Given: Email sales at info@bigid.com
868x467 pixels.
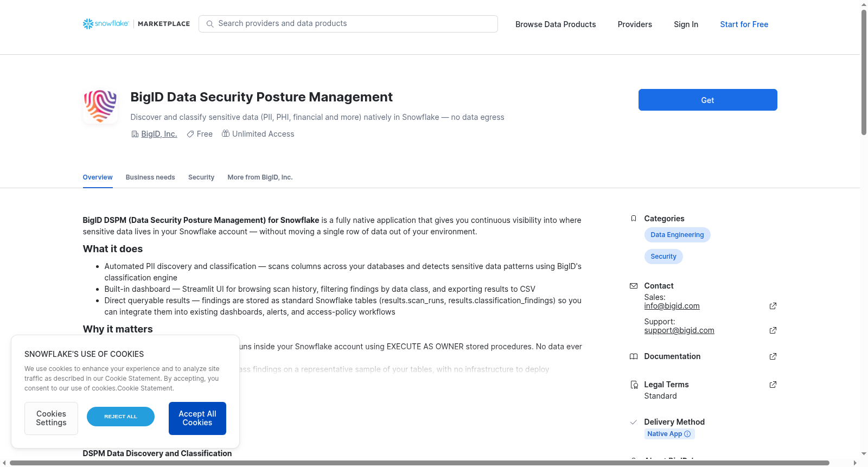Looking at the screenshot, I should (x=672, y=306).
